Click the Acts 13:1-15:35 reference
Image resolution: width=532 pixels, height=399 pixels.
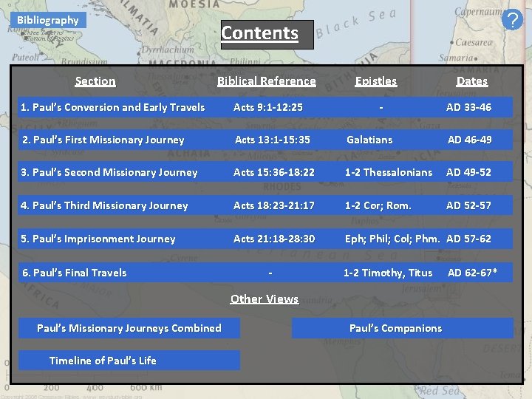coord(273,140)
